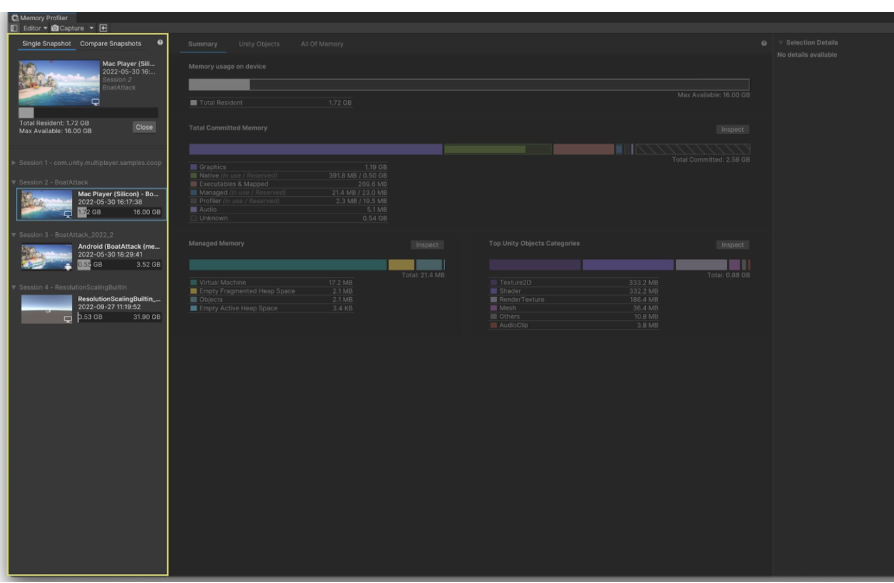Click the Memory Profiler window tab icon

point(15,18)
